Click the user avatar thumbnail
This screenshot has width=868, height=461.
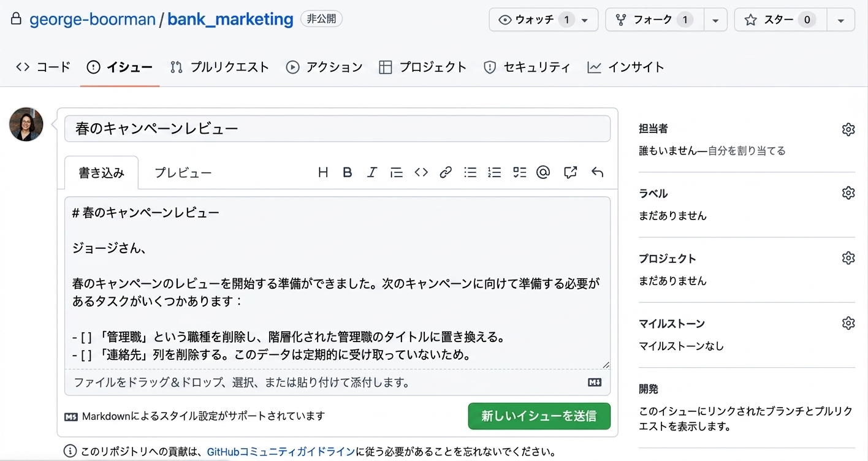click(x=26, y=124)
